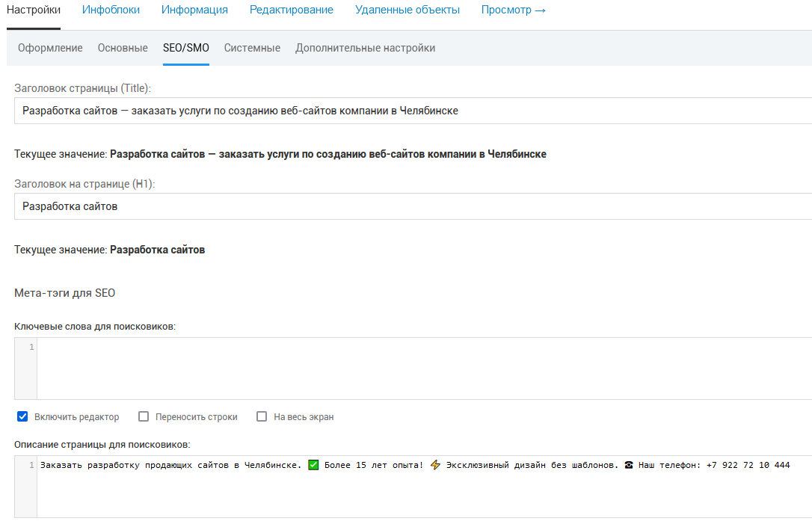Focus the H1 heading input field
This screenshot has height=524, width=812.
coord(411,206)
